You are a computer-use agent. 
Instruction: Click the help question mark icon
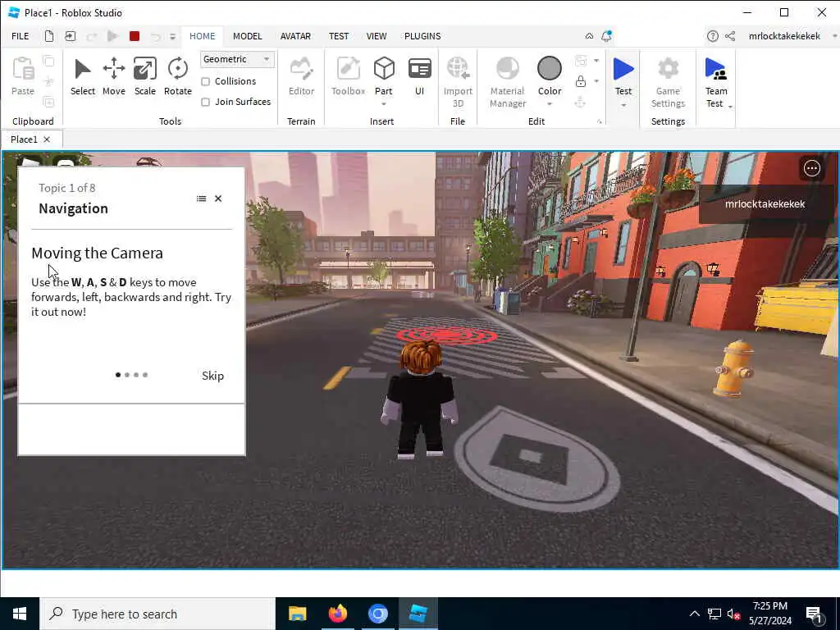(713, 36)
